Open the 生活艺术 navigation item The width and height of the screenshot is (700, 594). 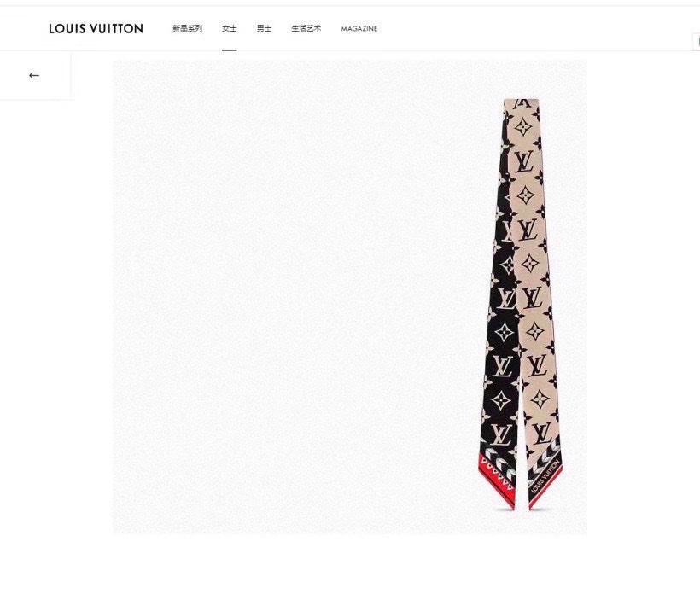click(306, 28)
